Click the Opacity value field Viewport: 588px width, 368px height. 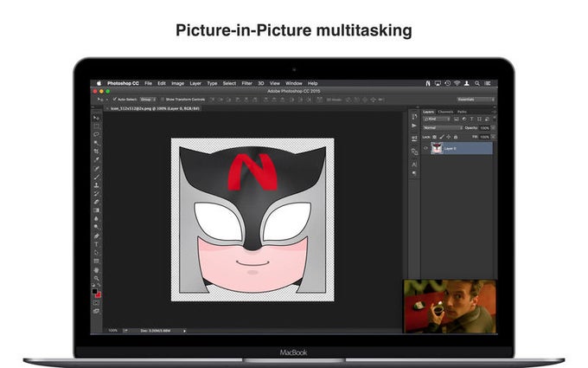(x=485, y=128)
